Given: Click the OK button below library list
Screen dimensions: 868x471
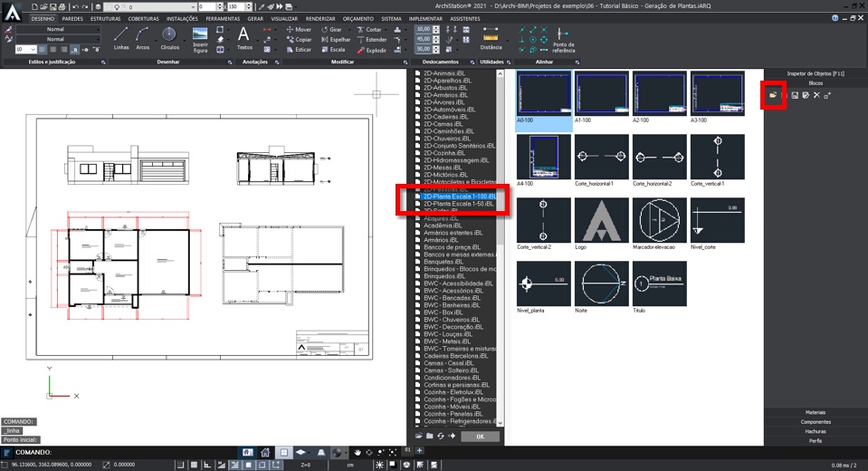Looking at the screenshot, I should (x=480, y=437).
